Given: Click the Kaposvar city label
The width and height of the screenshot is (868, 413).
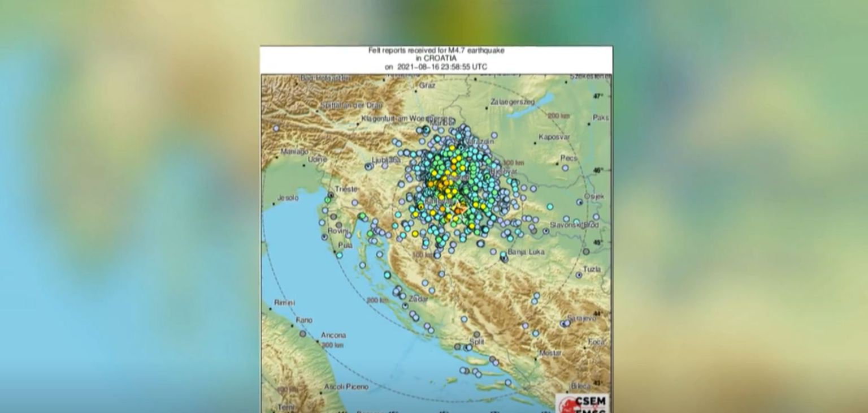Looking at the screenshot, I should [x=554, y=137].
